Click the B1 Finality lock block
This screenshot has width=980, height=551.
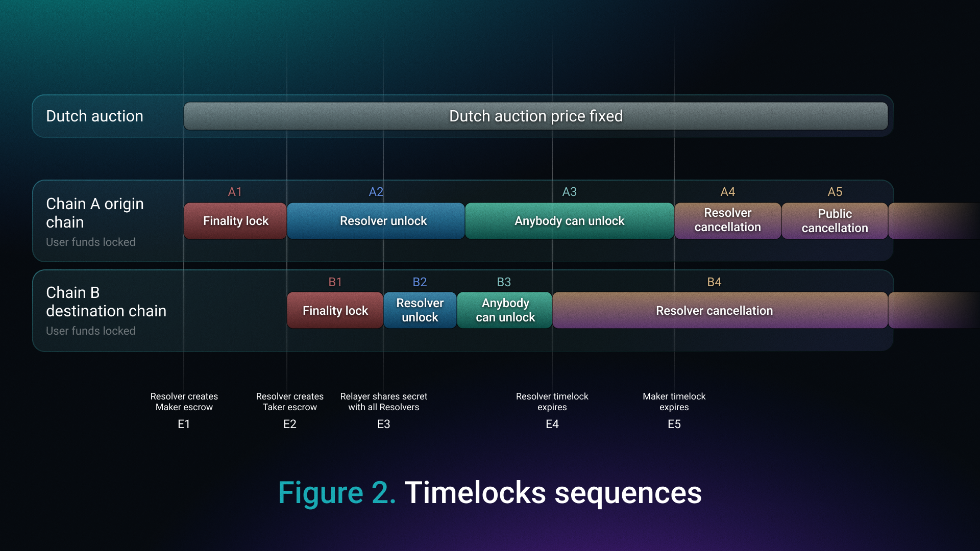pyautogui.click(x=335, y=310)
